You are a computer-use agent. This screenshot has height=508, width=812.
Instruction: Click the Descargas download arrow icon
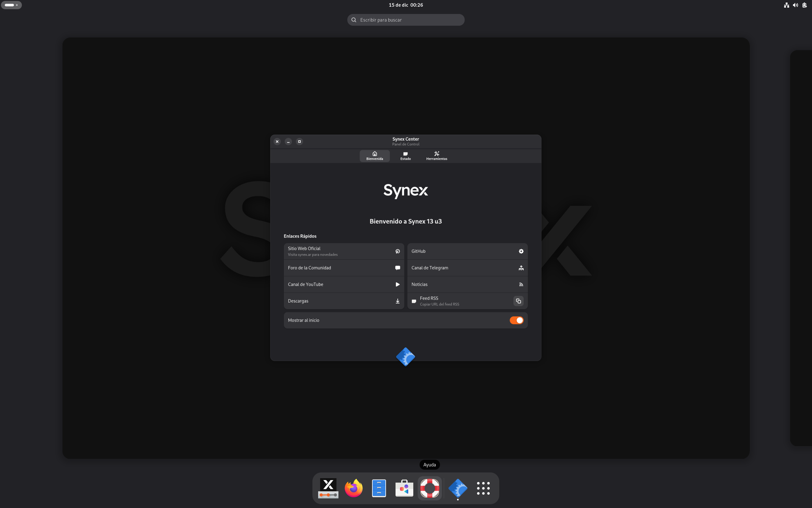[x=398, y=301]
